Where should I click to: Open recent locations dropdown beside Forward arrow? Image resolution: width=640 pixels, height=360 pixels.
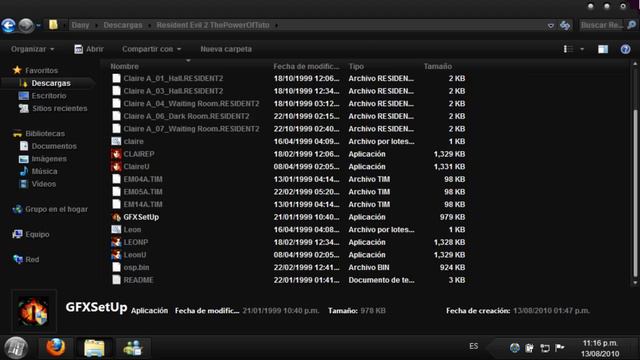(x=38, y=25)
